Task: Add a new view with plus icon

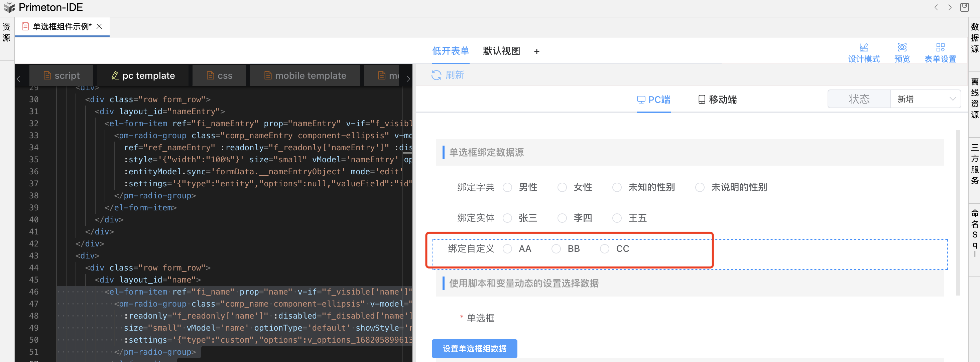Action: tap(536, 51)
